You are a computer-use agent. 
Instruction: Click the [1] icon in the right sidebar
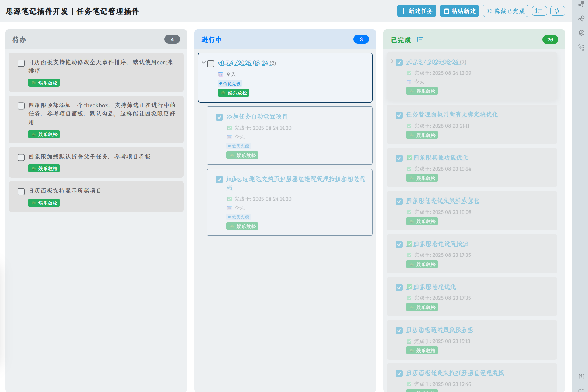(x=581, y=376)
